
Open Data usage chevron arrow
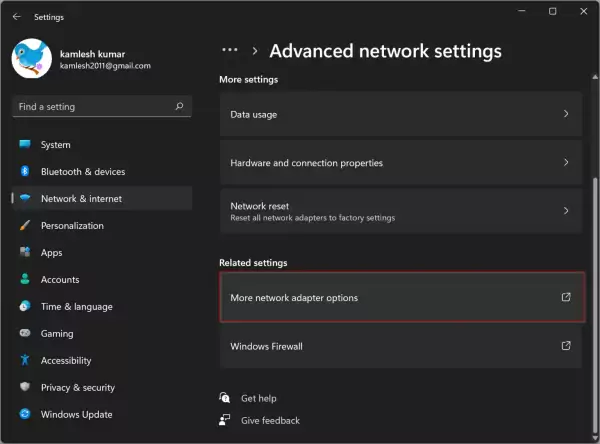point(566,114)
